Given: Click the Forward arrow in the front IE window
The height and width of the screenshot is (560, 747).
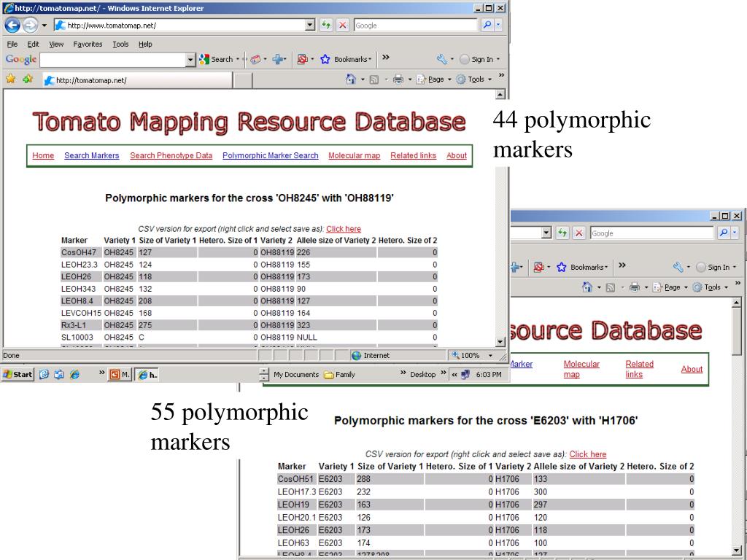Looking at the screenshot, I should pyautogui.click(x=30, y=26).
